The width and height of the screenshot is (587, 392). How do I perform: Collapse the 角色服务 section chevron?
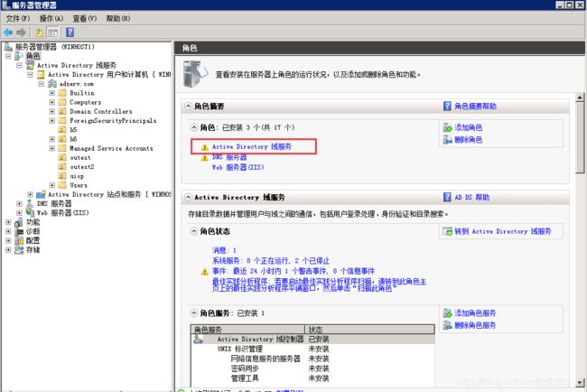[194, 313]
